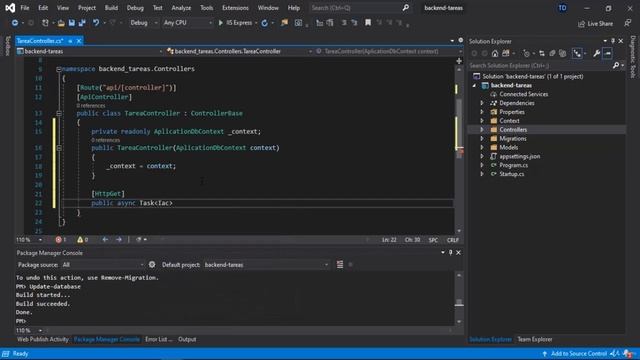
Task: Go to previous issue with left arrow
Action: point(105,240)
